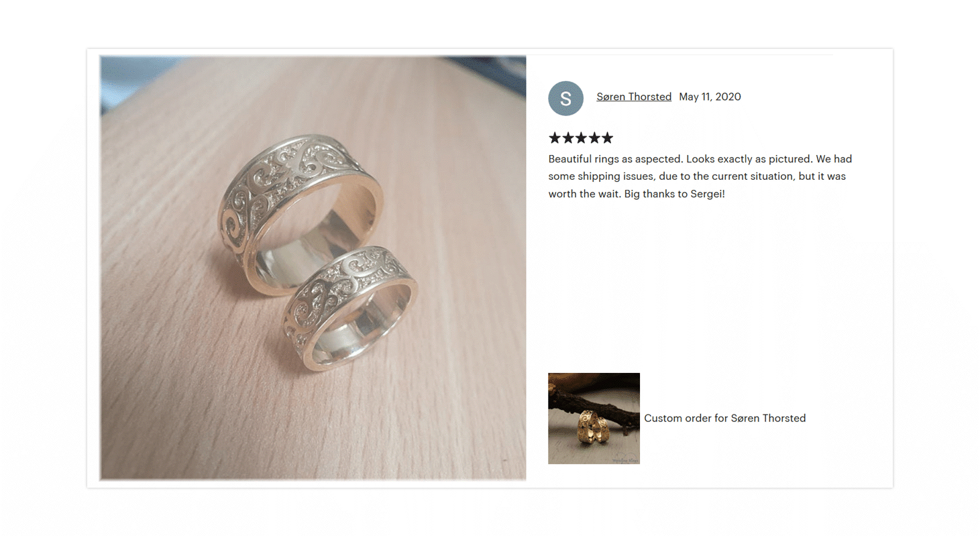Open the custom order listing thumbnail

(x=594, y=419)
